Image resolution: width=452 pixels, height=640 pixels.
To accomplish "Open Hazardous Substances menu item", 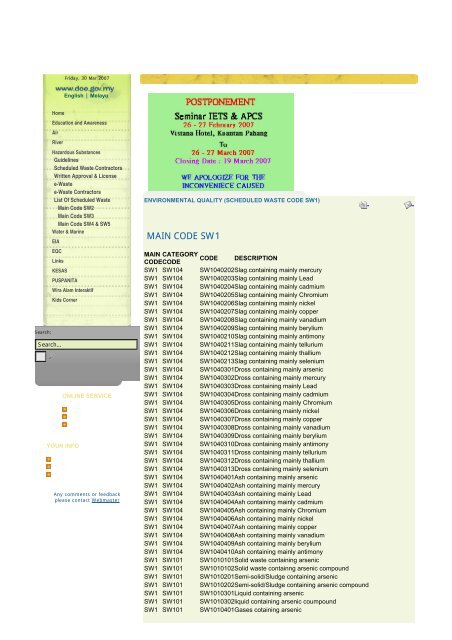I will point(76,152).
